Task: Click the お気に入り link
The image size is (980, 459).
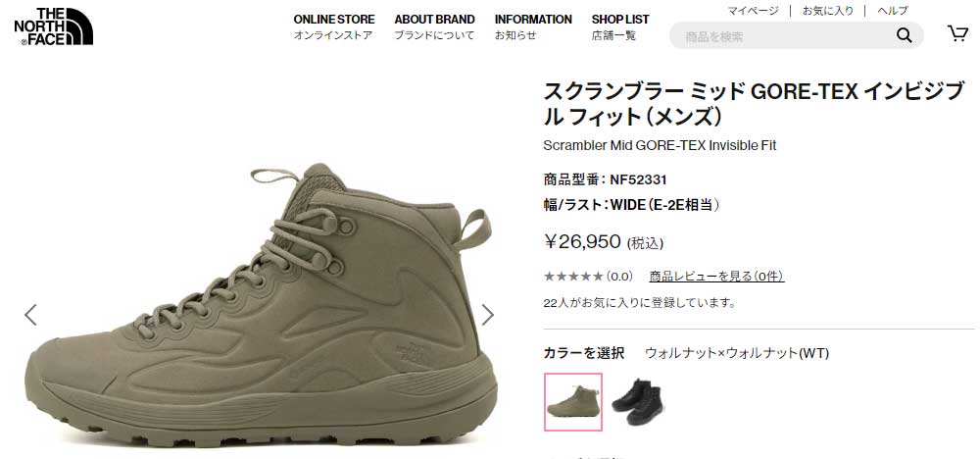Action: [827, 11]
